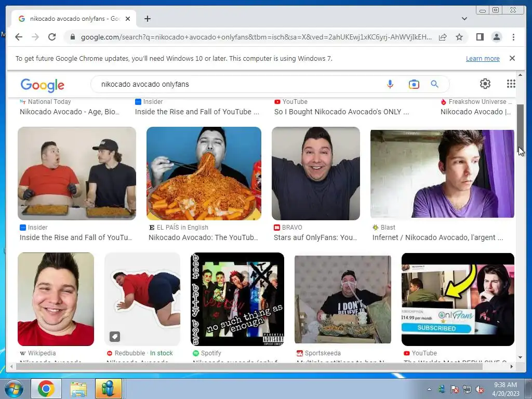The image size is (532, 399).
Task: Share this page from the address bar
Action: point(443,37)
